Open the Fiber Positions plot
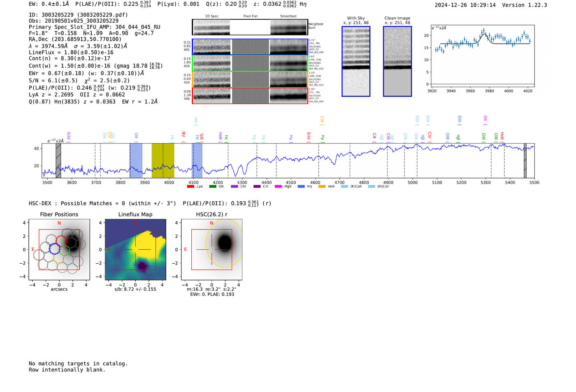The image size is (576, 392). pyautogui.click(x=59, y=249)
